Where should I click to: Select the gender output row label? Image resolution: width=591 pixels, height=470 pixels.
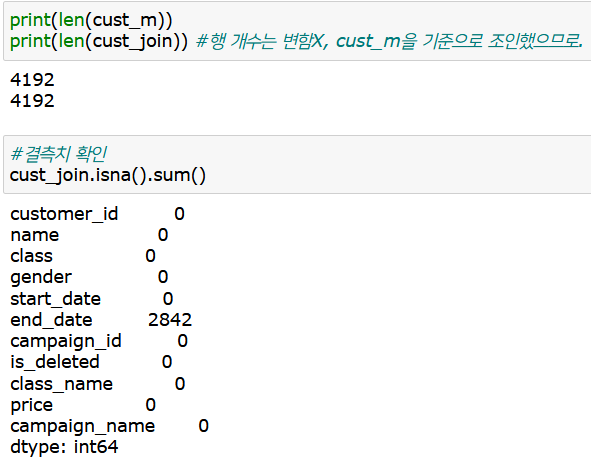click(x=41, y=278)
